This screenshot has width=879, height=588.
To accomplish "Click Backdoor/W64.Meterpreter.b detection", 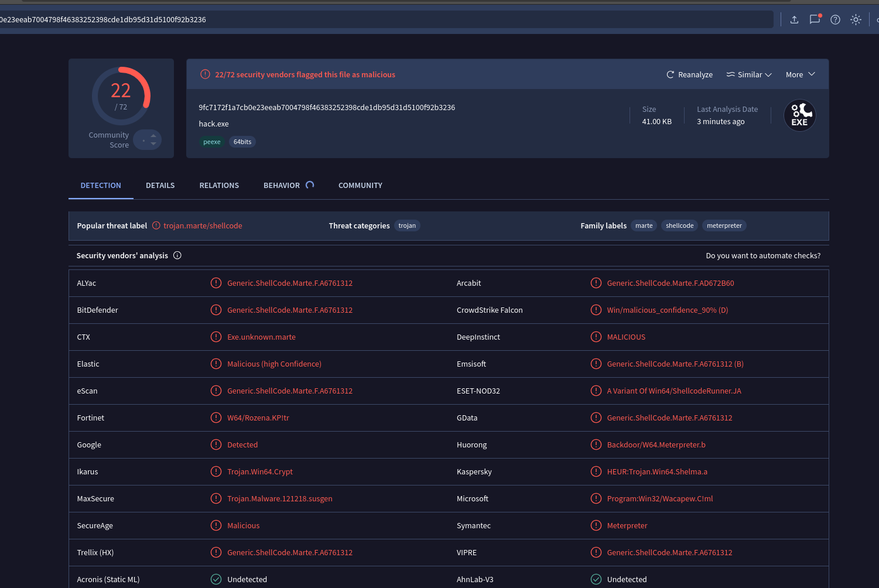I will coord(656,445).
